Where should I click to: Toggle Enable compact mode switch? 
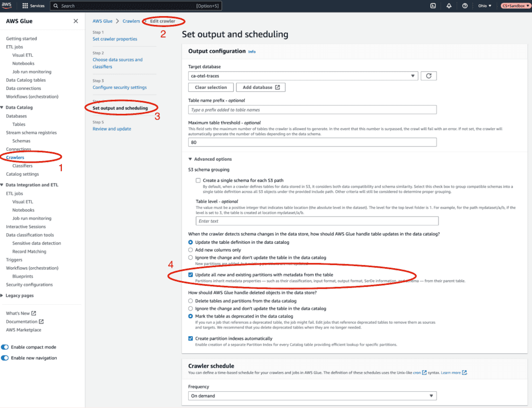click(x=5, y=347)
